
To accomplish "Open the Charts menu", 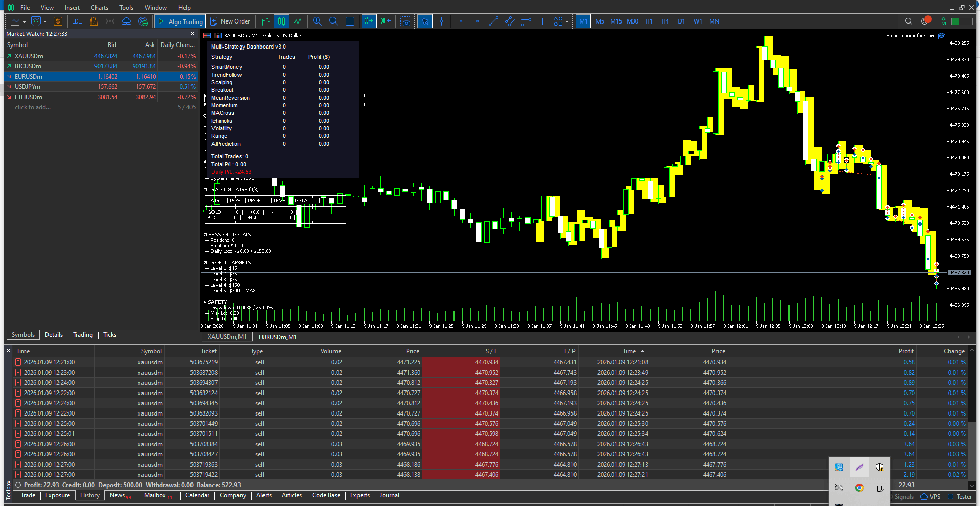I will (99, 8).
